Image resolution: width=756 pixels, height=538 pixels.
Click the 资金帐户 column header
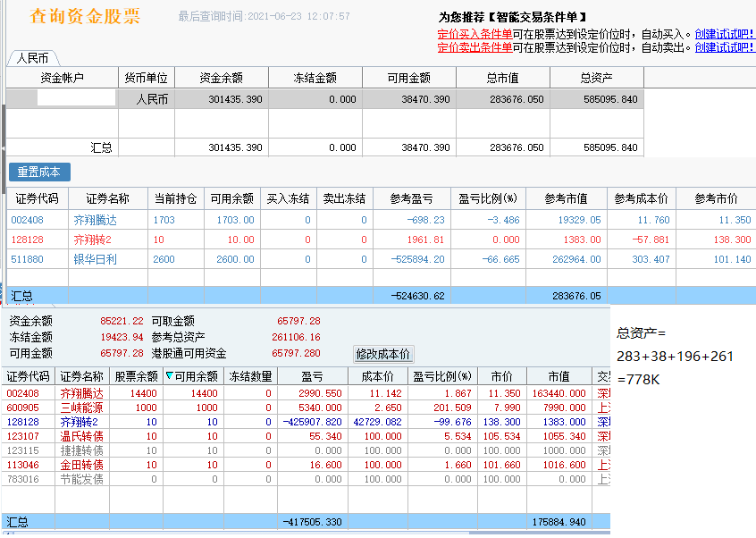coord(62,78)
